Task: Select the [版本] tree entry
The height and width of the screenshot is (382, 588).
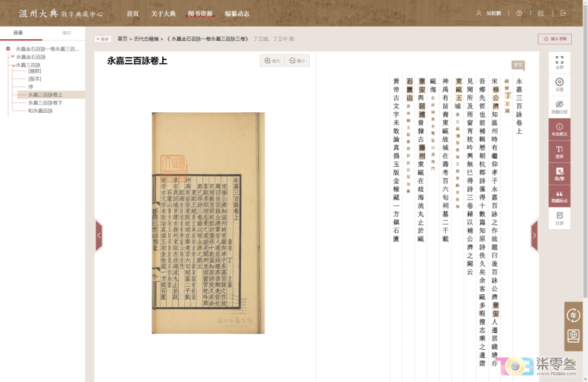Action: click(34, 79)
